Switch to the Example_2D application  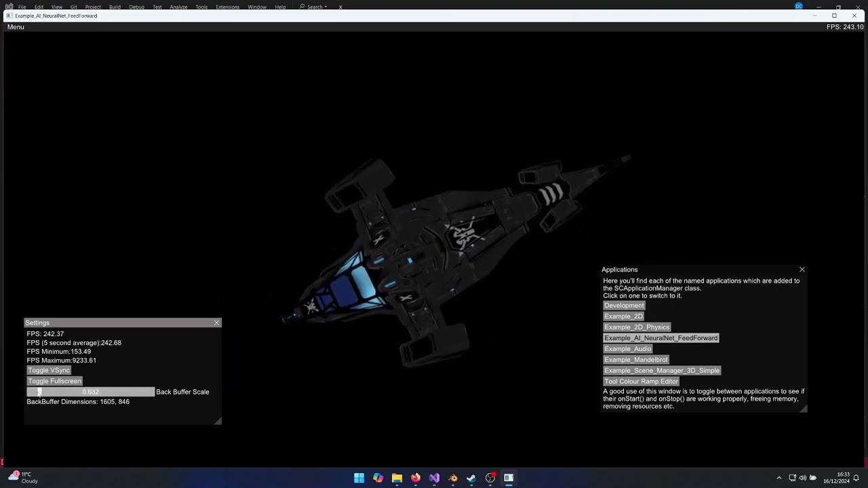pyautogui.click(x=623, y=317)
